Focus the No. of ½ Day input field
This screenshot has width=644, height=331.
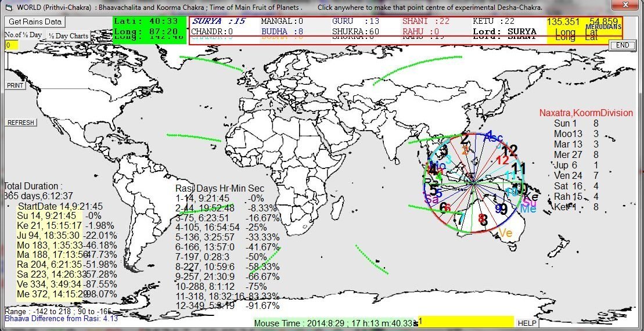tap(12, 45)
